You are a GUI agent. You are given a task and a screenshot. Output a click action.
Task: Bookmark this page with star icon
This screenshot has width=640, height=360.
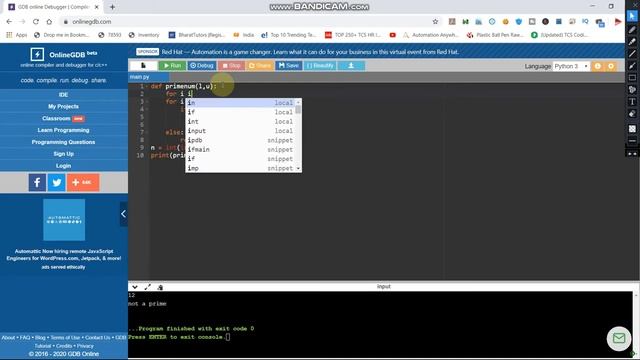[435, 22]
